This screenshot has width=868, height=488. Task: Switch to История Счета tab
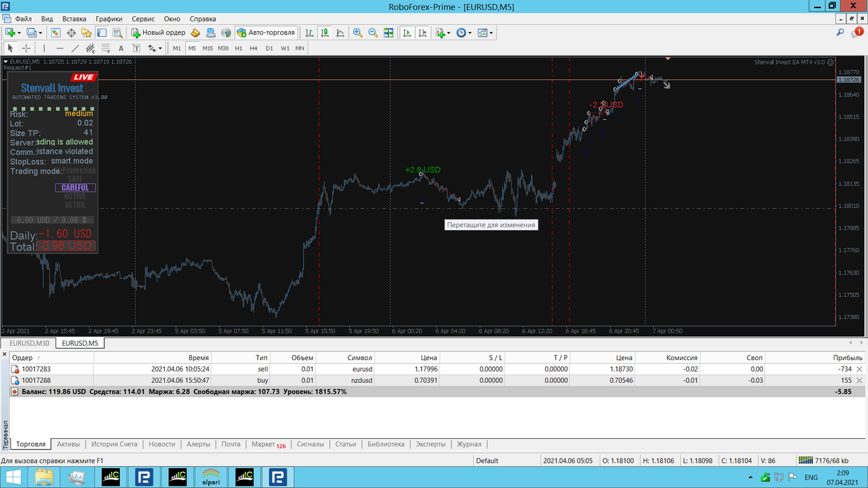(114, 444)
